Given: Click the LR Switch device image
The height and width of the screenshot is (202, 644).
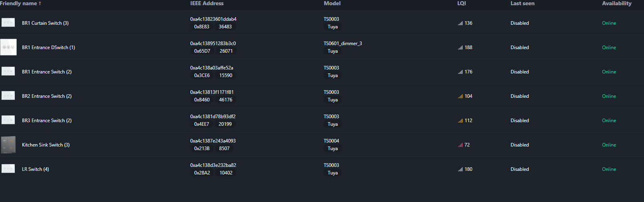Looking at the screenshot, I should (8, 169).
